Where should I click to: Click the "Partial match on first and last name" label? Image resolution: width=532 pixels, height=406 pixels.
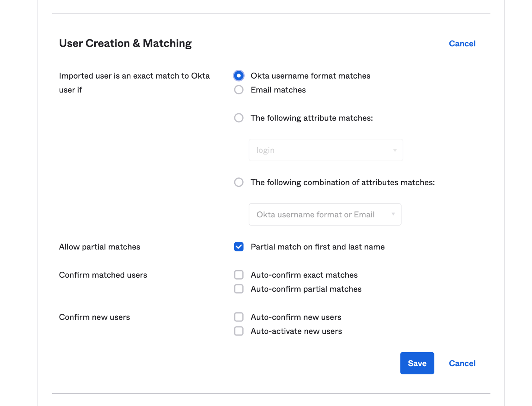tap(317, 246)
